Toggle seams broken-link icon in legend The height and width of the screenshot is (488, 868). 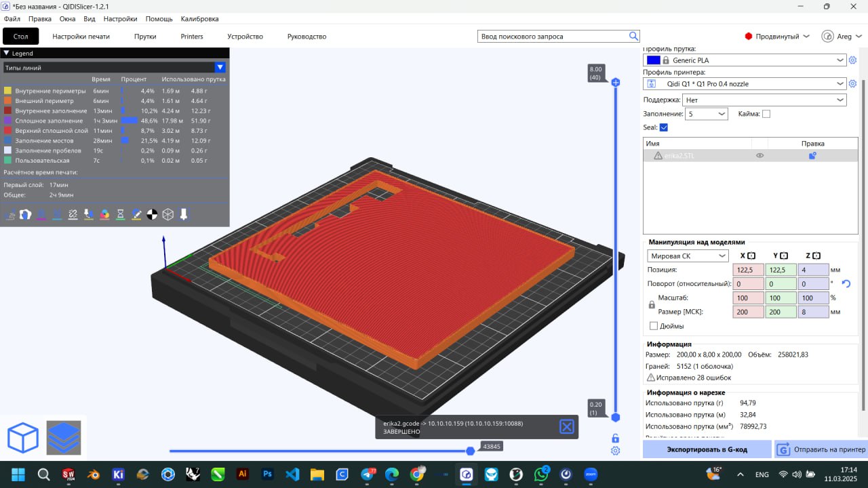coord(73,214)
